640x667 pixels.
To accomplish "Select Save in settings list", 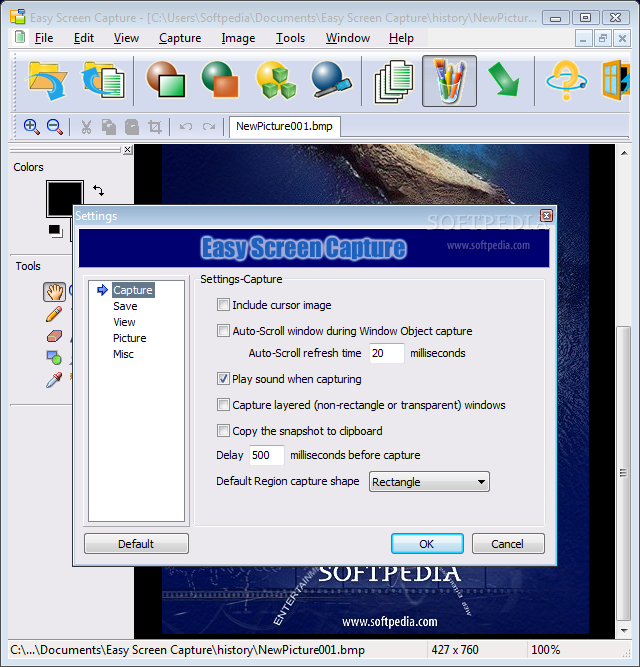I will pyautogui.click(x=125, y=306).
